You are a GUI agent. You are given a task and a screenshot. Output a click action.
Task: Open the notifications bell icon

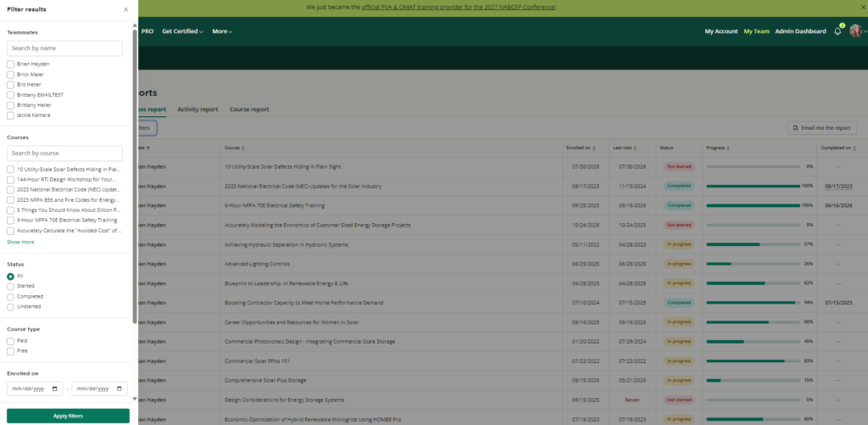coord(837,31)
